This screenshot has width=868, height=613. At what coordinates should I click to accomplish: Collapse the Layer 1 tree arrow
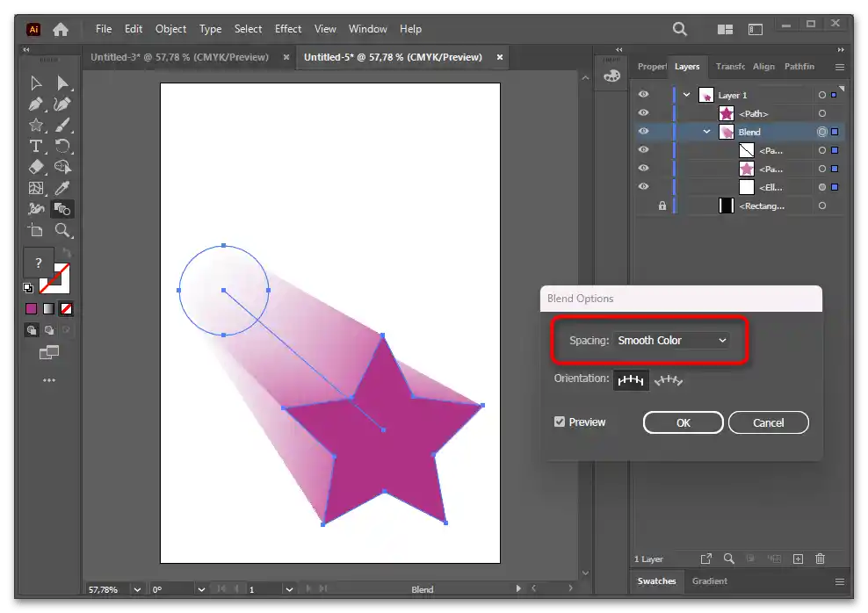pyautogui.click(x=687, y=95)
